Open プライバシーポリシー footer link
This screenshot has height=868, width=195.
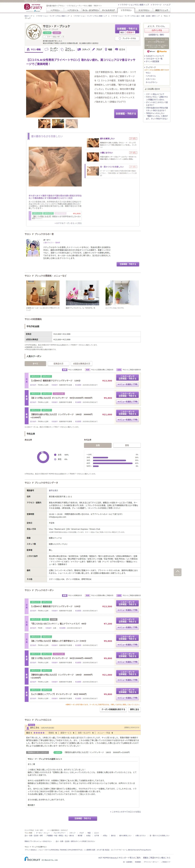pos(151,862)
